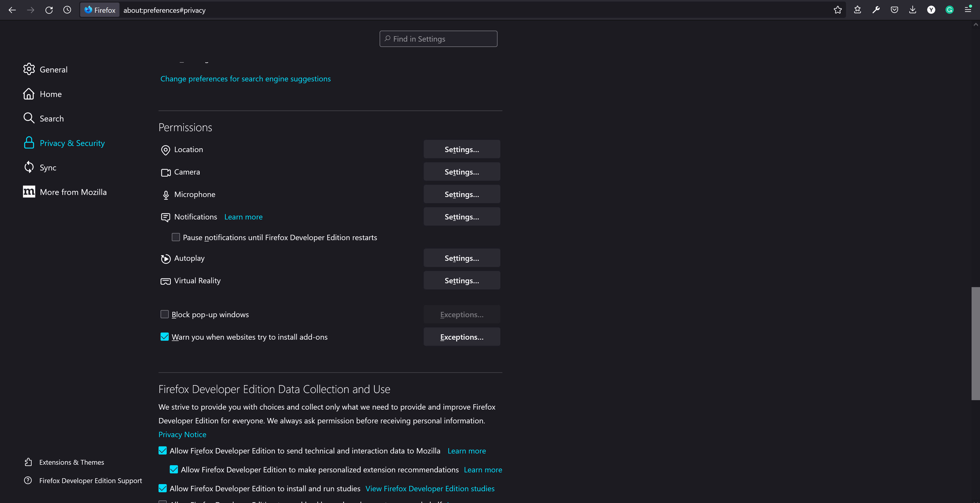Open search engine suggestions preferences link
Image resolution: width=980 pixels, height=503 pixels.
pyautogui.click(x=245, y=79)
